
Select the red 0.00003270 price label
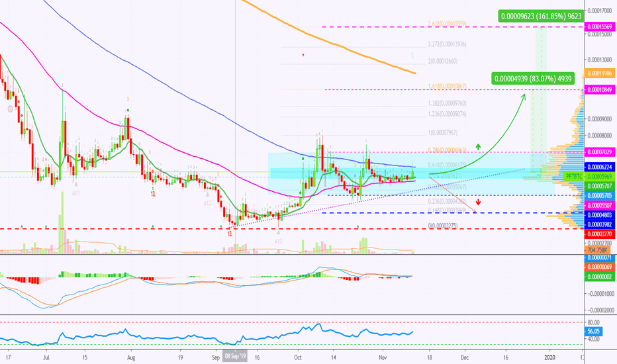(600, 234)
